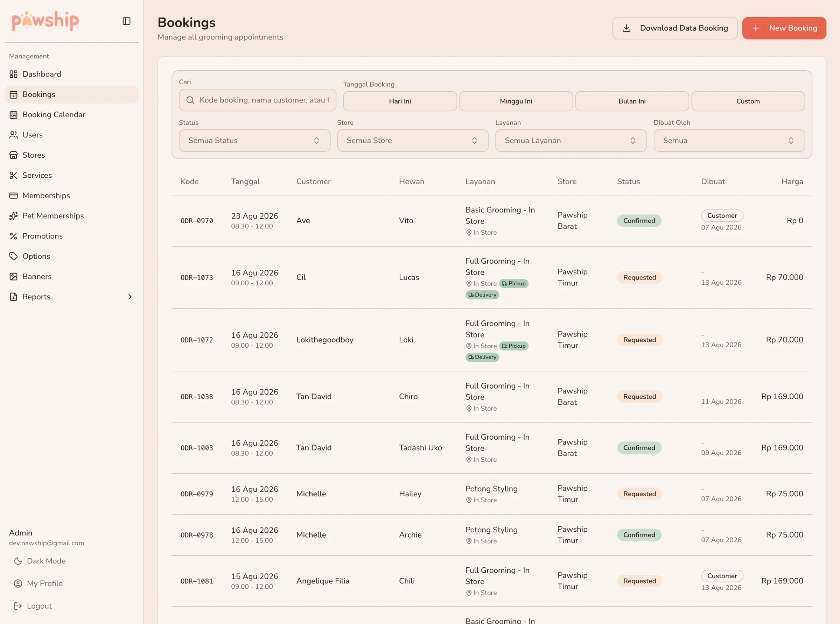Click the Memberships card icon
This screenshot has height=624, width=840.
(14, 196)
